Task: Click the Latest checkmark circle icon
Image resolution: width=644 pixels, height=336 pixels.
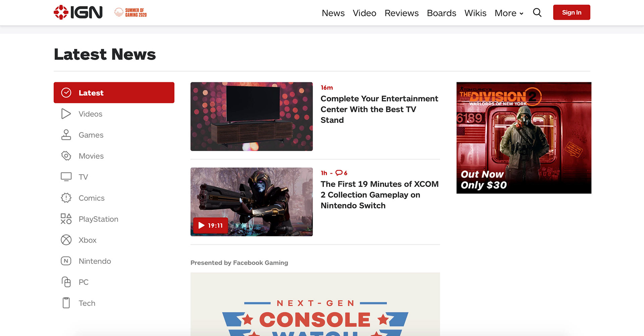Action: 66,93
